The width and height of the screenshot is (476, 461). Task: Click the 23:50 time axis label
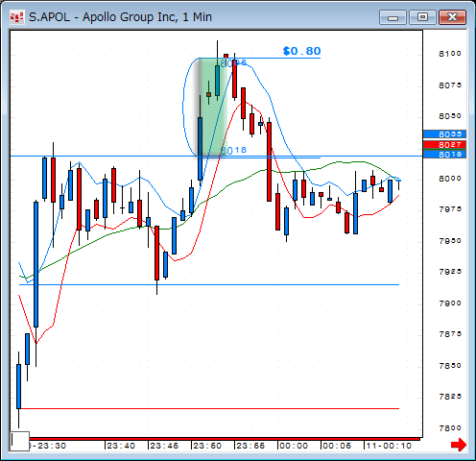207,446
